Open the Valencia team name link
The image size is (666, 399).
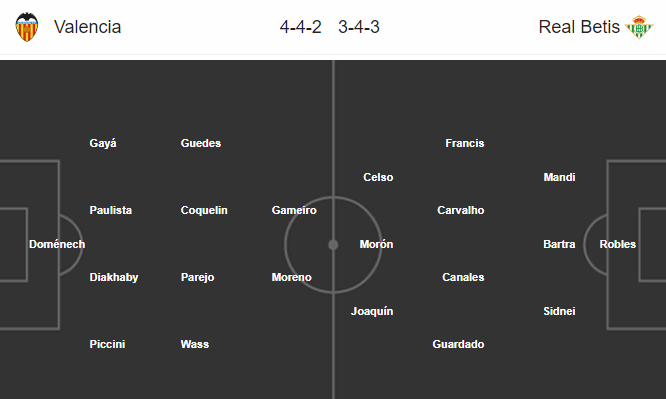[x=87, y=27]
